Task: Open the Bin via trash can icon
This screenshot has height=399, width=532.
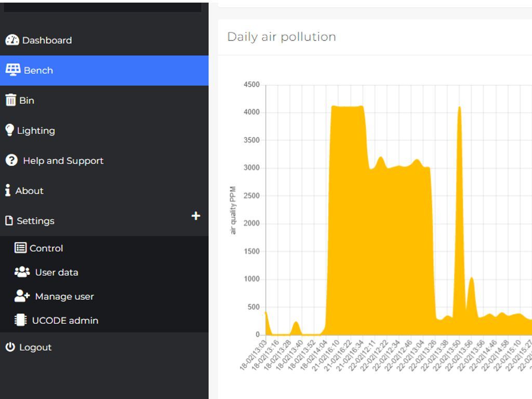Action: 10,100
